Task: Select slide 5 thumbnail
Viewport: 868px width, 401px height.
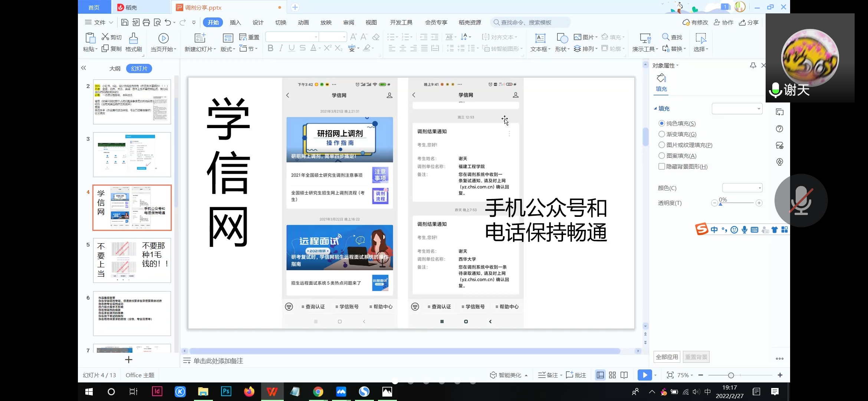Action: pyautogui.click(x=132, y=260)
